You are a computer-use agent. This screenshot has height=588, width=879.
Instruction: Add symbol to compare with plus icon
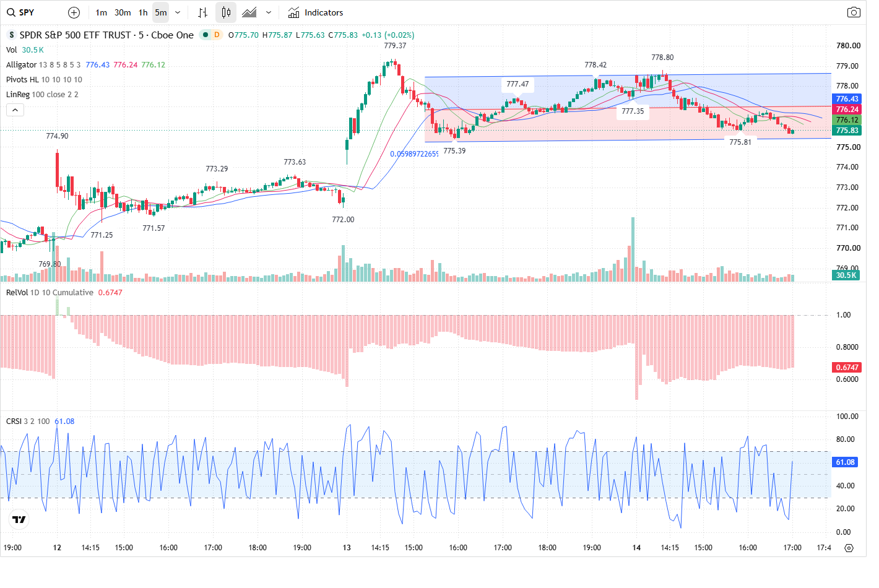[74, 12]
